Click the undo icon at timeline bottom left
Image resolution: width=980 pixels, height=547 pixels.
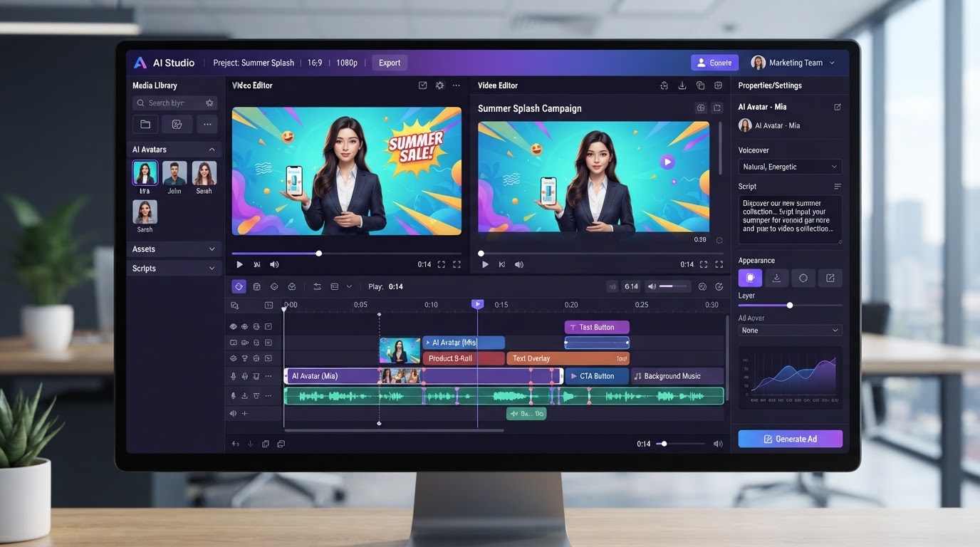236,444
